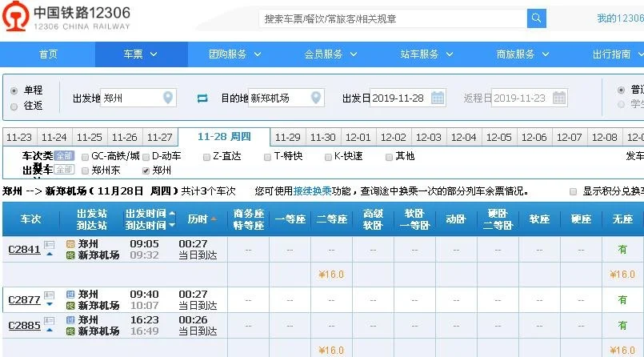The height and width of the screenshot is (357, 644).
Task: Collapse the C2885 price detail arrow
Action: [x=50, y=330]
